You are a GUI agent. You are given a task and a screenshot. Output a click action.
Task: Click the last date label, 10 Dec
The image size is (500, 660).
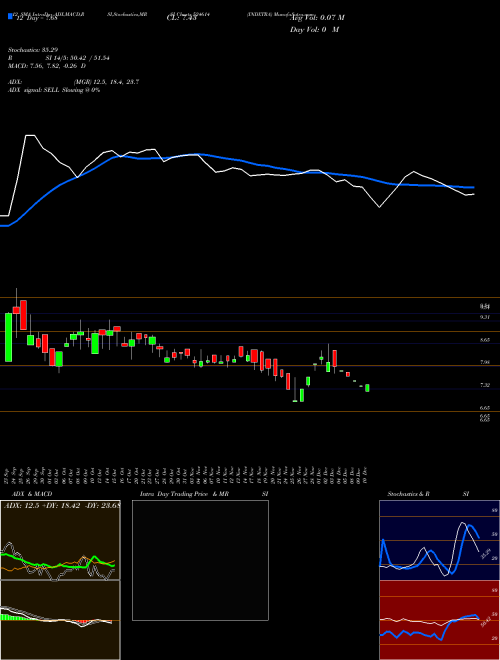pyautogui.click(x=367, y=474)
